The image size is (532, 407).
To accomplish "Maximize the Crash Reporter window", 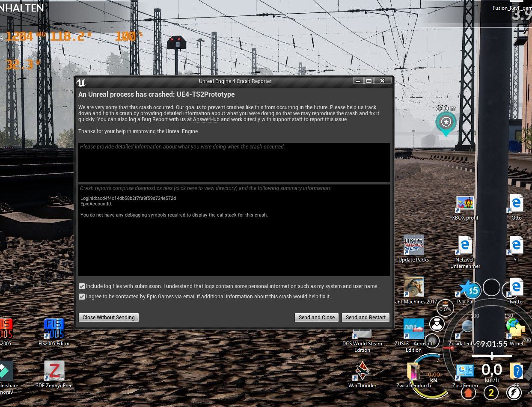I will [x=369, y=81].
